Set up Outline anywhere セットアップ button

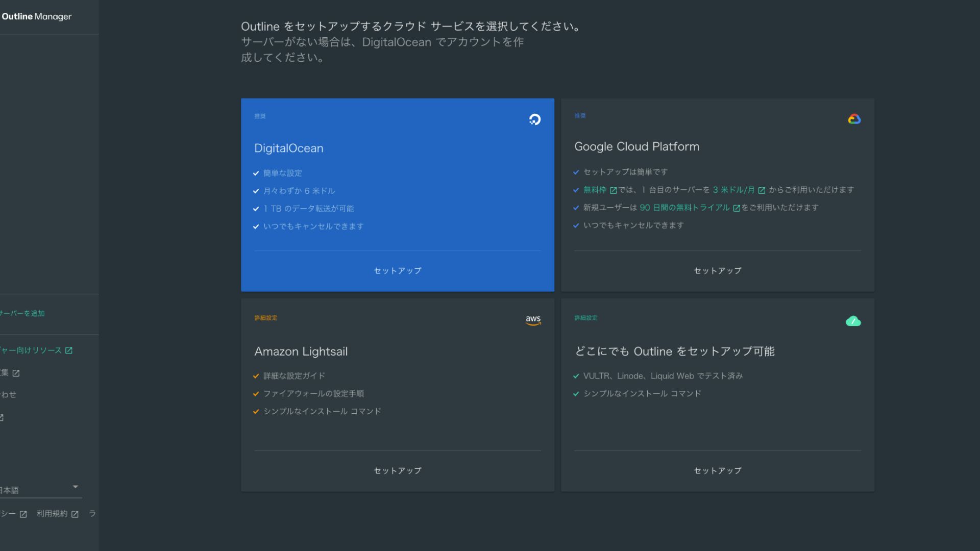[x=717, y=471]
